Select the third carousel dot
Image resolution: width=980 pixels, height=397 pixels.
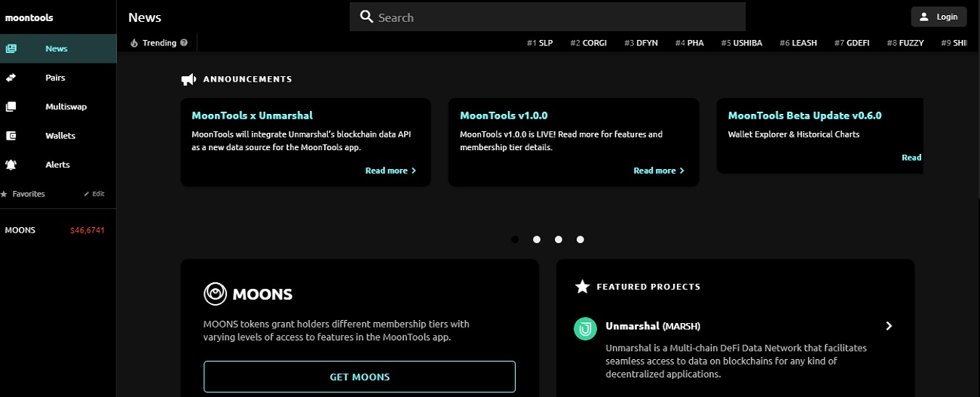click(x=559, y=239)
